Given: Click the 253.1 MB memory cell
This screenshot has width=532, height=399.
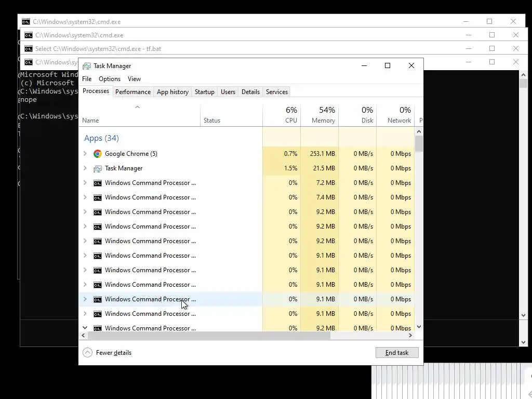Looking at the screenshot, I should (x=320, y=154).
